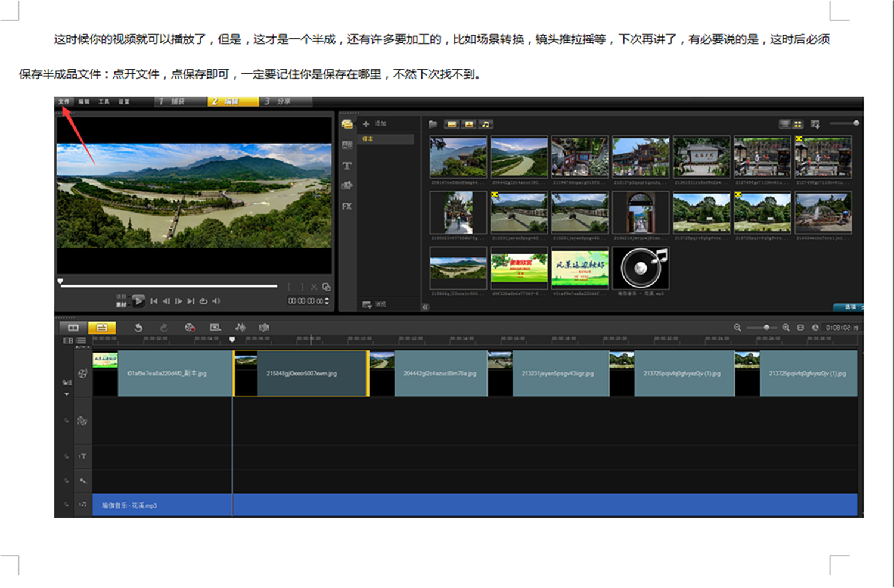Click the preview timecode stepper arrows
This screenshot has height=588, width=894.
(x=327, y=301)
